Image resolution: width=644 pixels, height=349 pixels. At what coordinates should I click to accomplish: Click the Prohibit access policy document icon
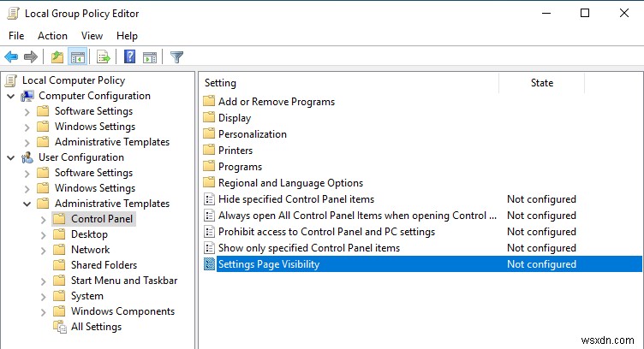(210, 232)
